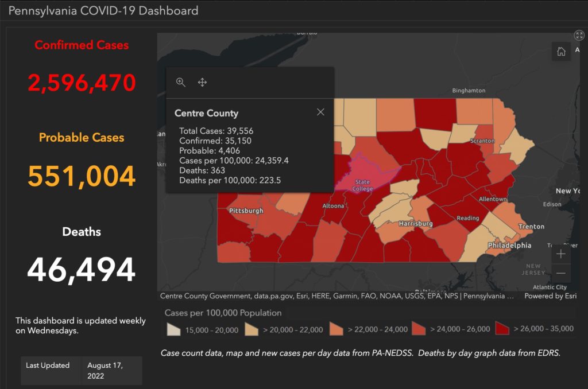Click the Philadelphia label on the map
588x389 pixels.
(x=509, y=245)
